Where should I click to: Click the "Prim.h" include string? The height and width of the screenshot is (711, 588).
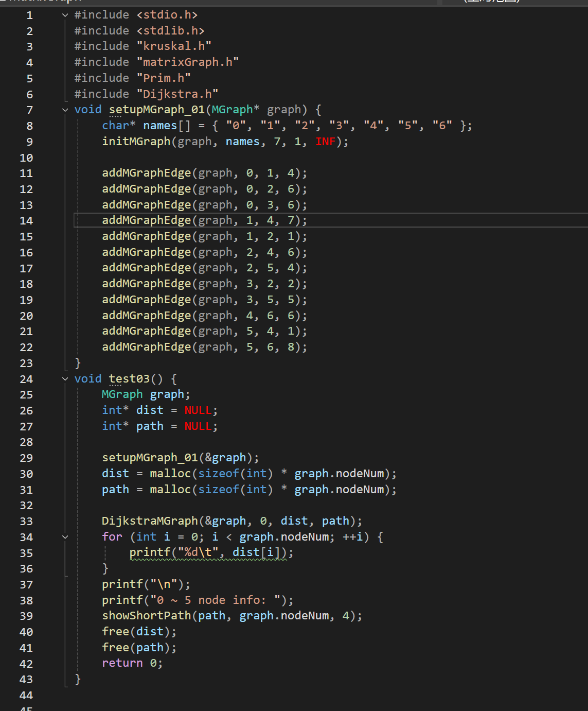coord(164,78)
